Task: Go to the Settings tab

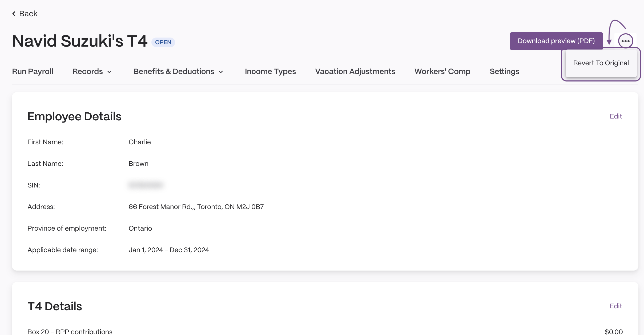Action: tap(504, 71)
